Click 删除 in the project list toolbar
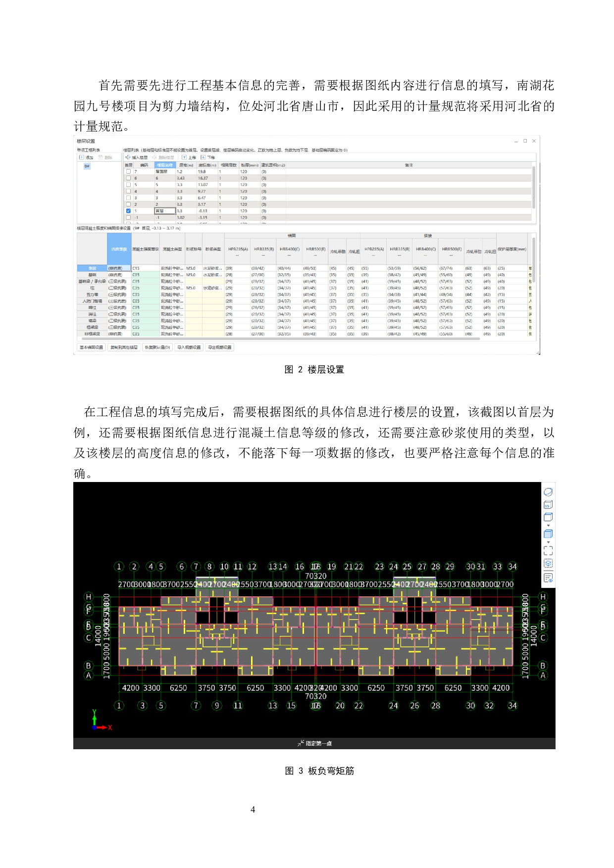This screenshot has width=614, height=868. point(105,157)
